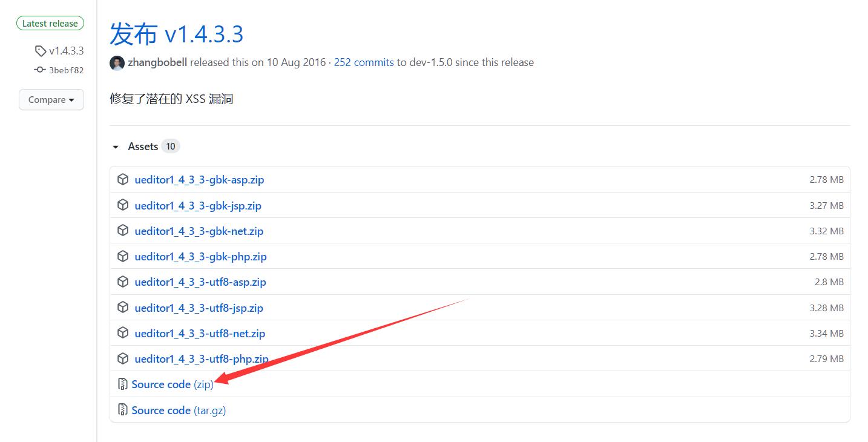
Task: Click the 3.27 MB file size
Action: [x=826, y=206]
